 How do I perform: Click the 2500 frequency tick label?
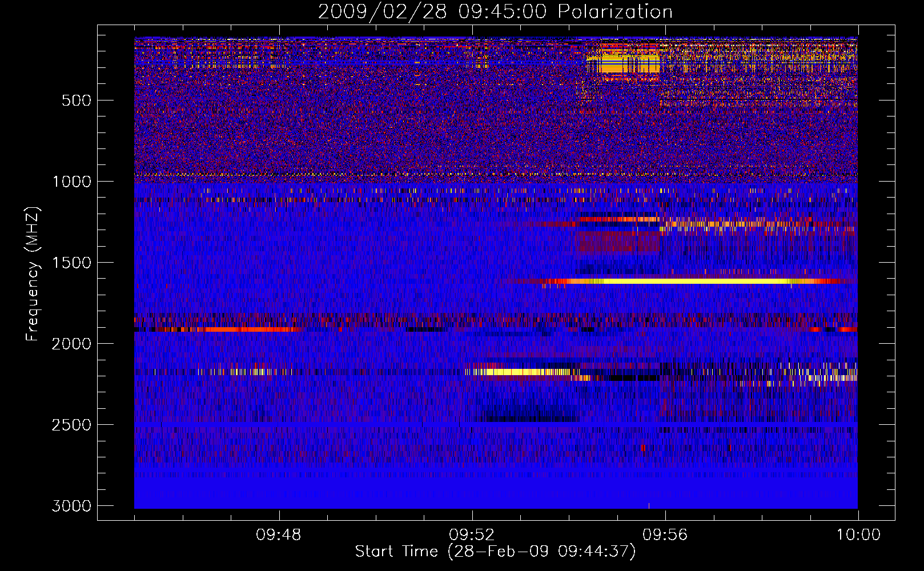(71, 425)
